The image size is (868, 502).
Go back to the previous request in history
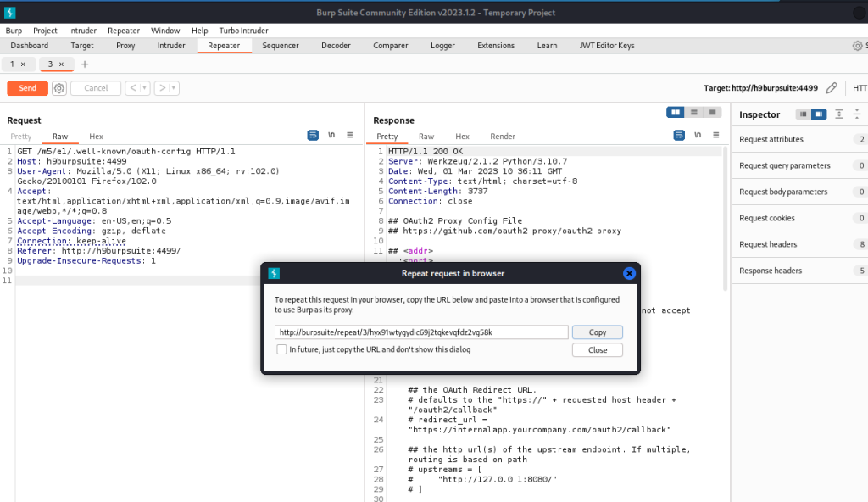coord(133,88)
